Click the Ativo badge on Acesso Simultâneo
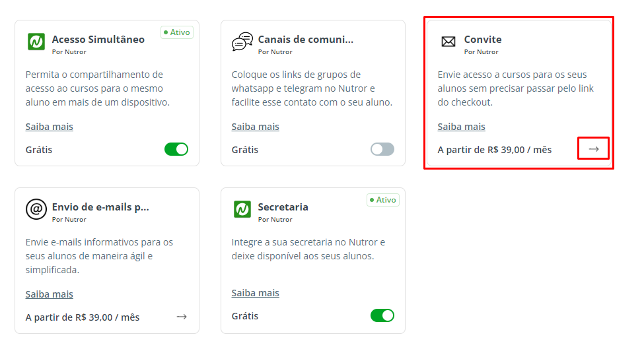The image size is (644, 355). click(x=177, y=32)
